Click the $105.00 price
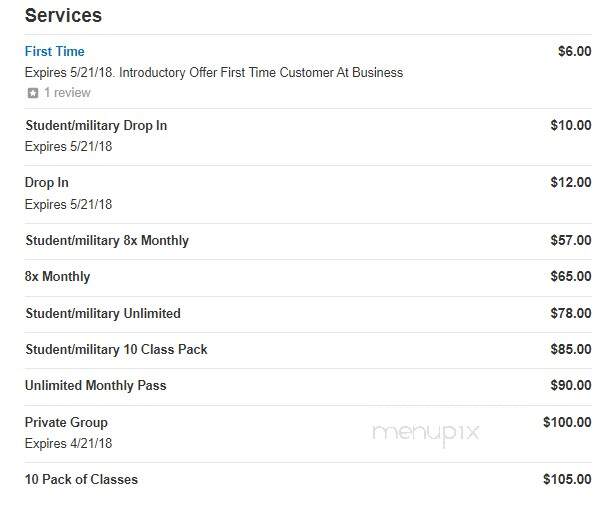Image resolution: width=605 pixels, height=515 pixels. coord(567,480)
